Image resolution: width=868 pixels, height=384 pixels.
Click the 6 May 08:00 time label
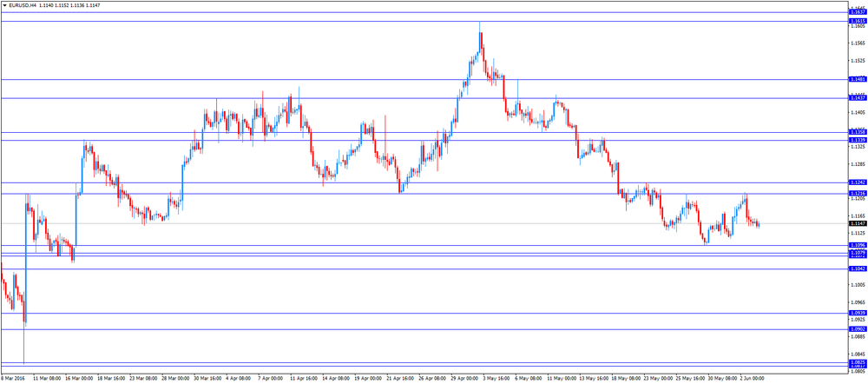point(529,379)
